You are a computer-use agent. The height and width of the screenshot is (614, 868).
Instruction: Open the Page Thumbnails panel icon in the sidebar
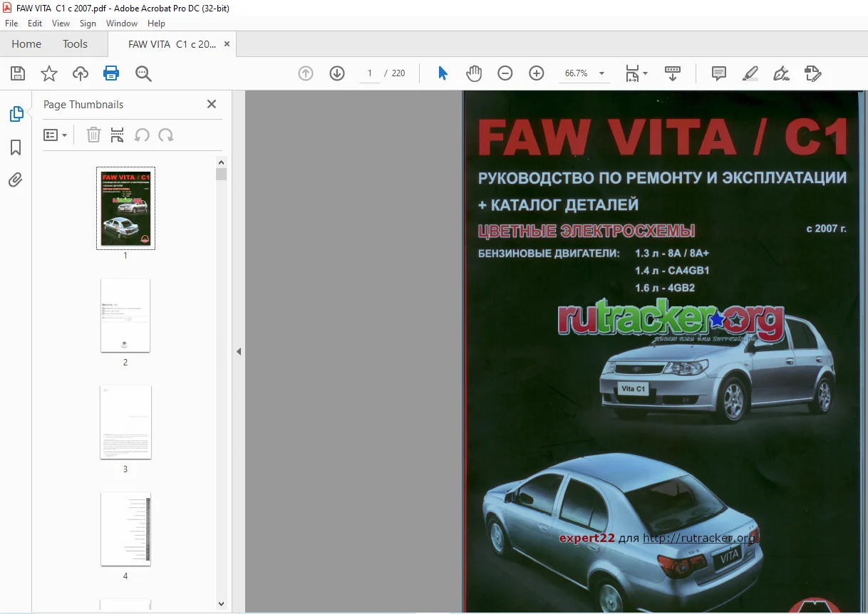[16, 114]
